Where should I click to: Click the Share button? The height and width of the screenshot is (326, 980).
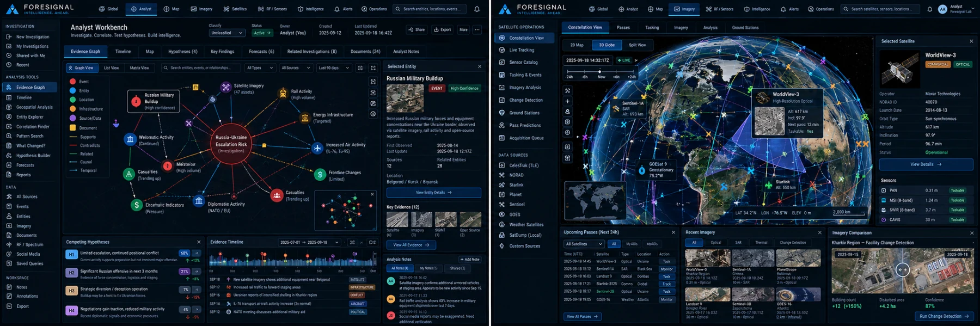[x=417, y=30]
